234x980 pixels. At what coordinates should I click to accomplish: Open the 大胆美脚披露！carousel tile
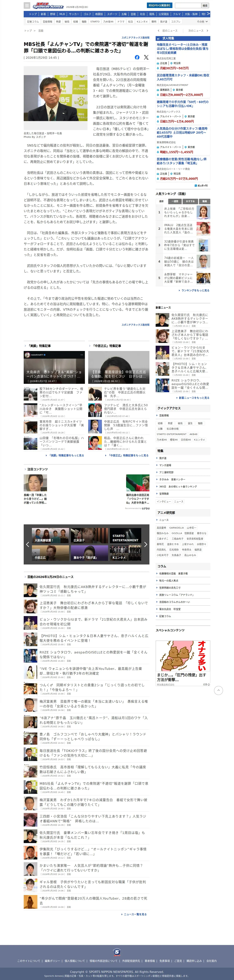[x=51, y=535]
